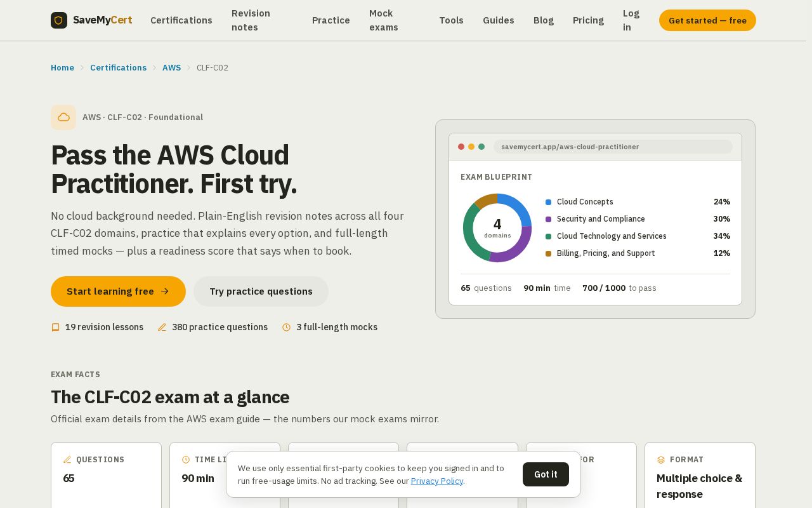Click the stack icon on the Format card
The height and width of the screenshot is (508, 812).
click(661, 460)
